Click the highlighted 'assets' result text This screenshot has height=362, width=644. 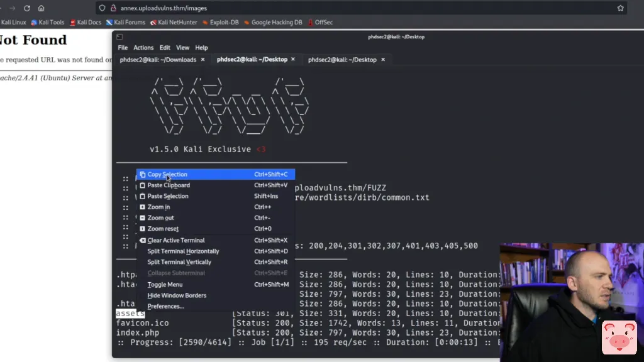click(x=130, y=314)
